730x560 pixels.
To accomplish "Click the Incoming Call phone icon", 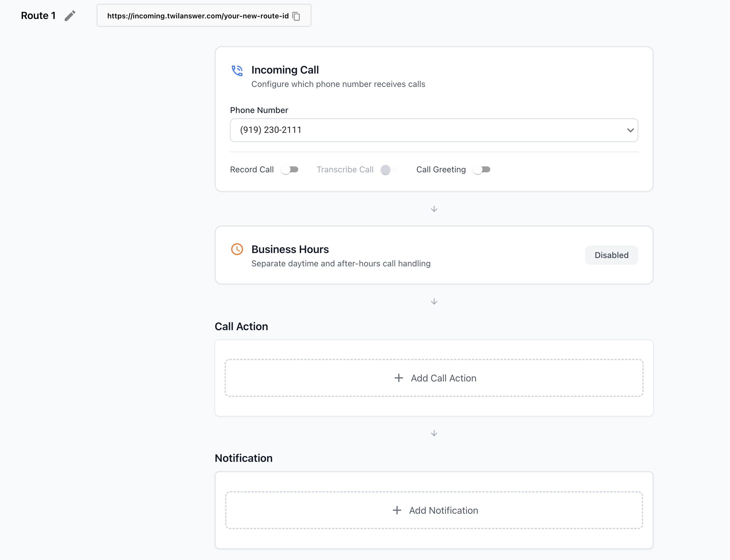I will tap(237, 70).
